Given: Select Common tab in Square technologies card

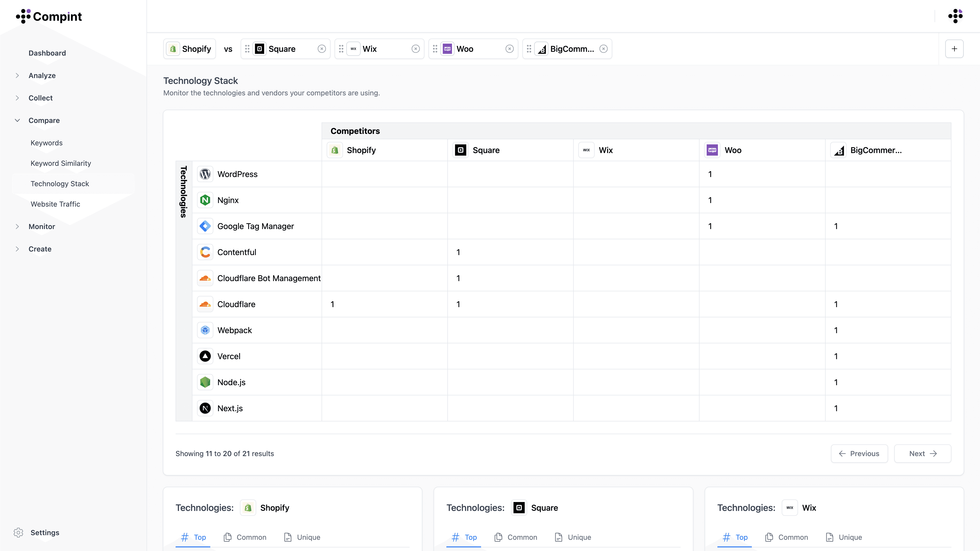Looking at the screenshot, I should 516,537.
